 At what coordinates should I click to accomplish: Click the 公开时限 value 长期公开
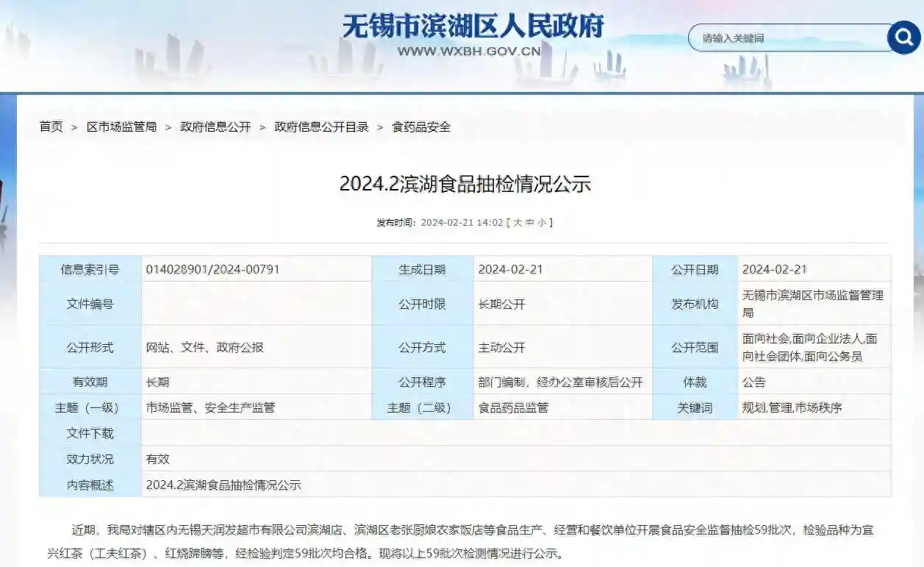pyautogui.click(x=502, y=304)
